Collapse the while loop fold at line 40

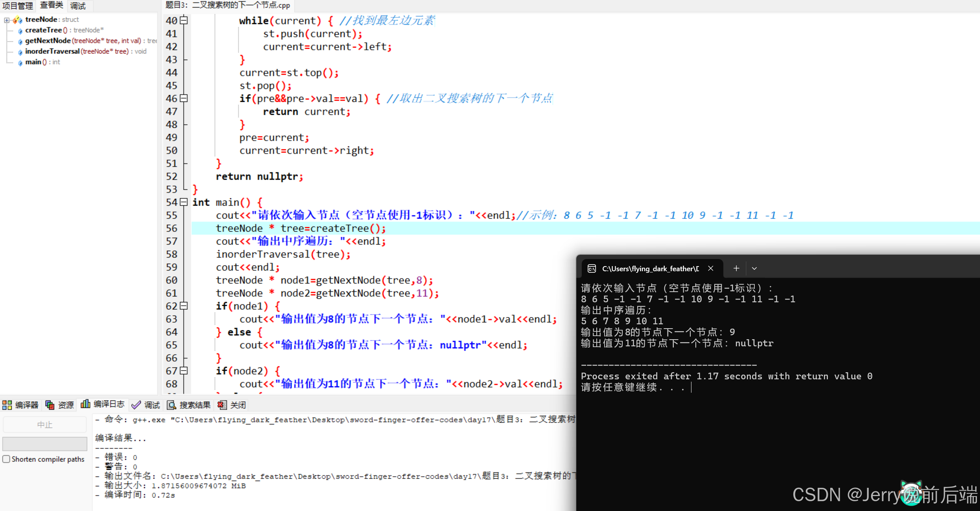pos(184,20)
